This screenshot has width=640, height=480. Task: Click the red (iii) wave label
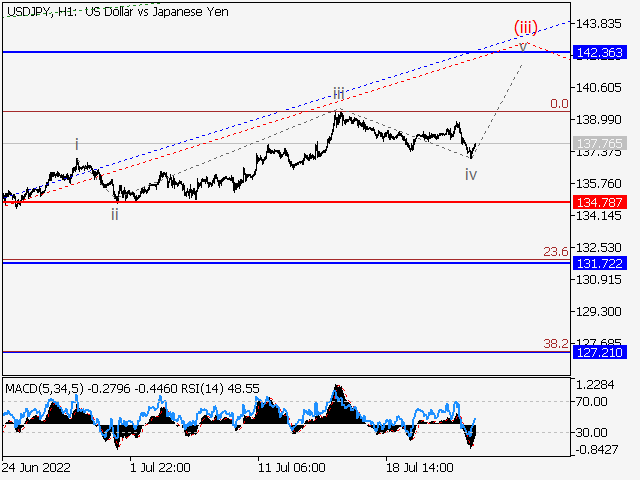[527, 26]
